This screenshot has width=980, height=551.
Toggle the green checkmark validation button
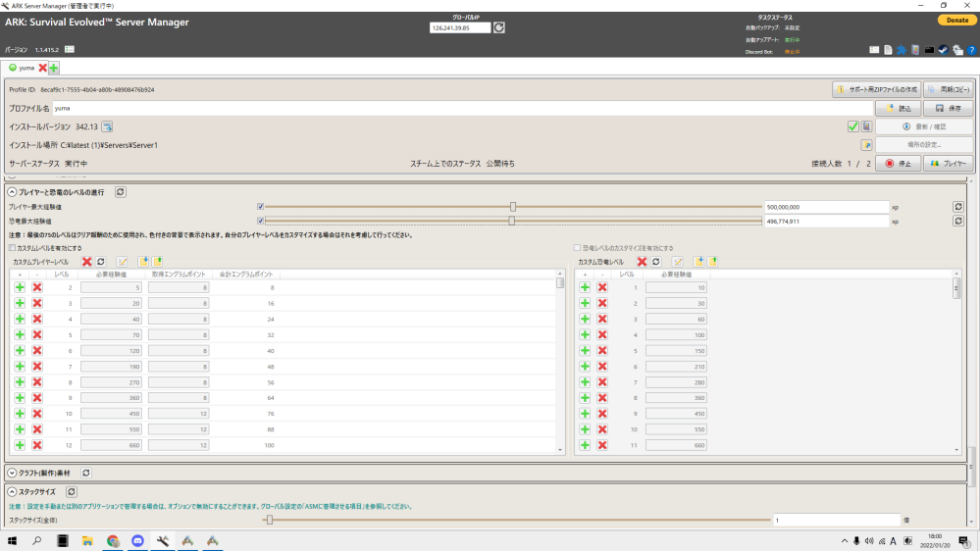click(x=852, y=126)
